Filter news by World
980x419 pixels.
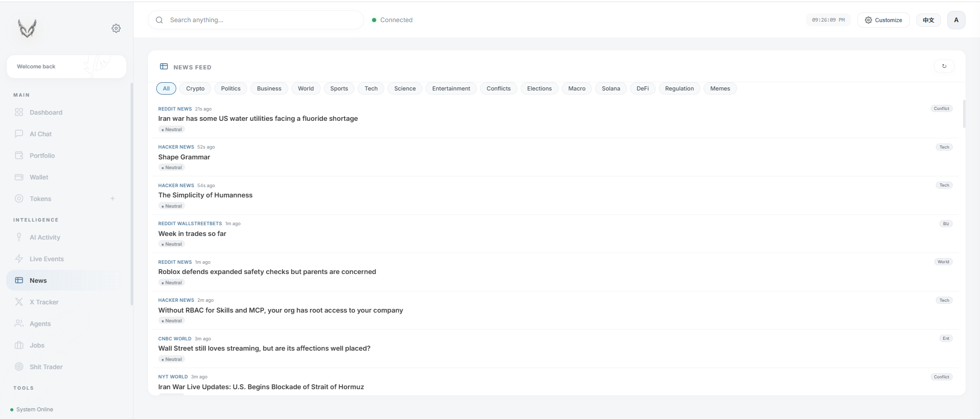pos(306,88)
